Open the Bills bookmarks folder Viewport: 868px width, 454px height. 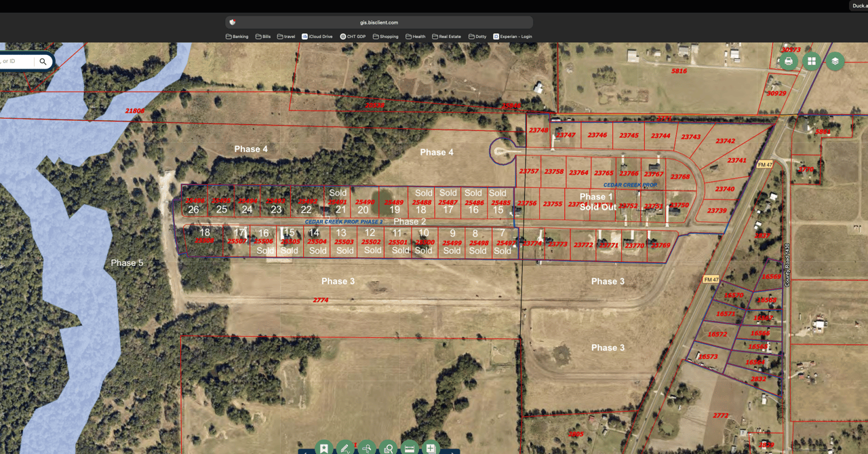point(262,37)
